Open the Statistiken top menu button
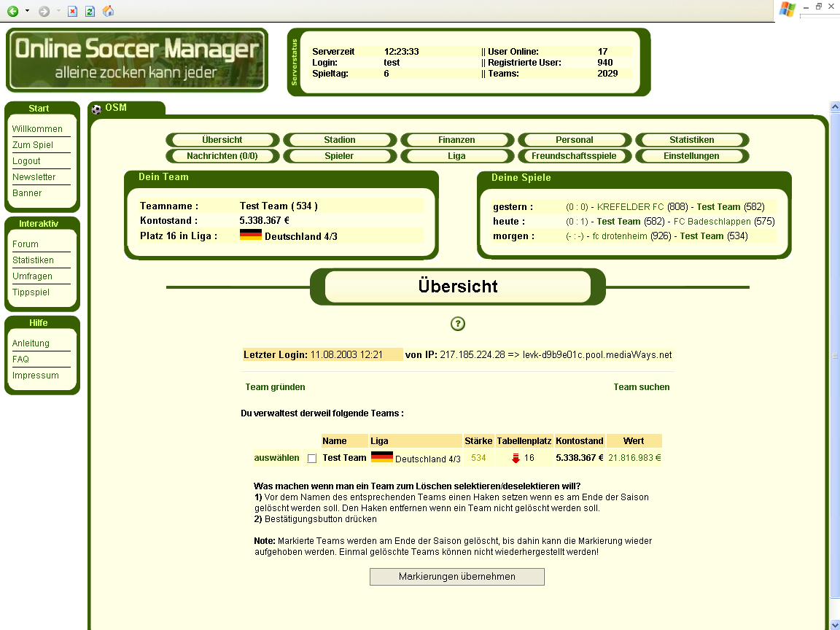 691,140
